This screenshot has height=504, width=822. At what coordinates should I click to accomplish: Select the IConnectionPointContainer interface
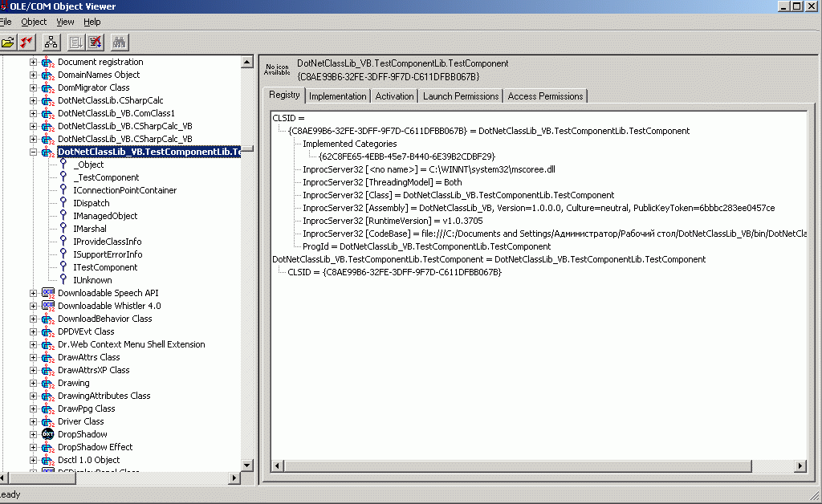click(x=124, y=190)
